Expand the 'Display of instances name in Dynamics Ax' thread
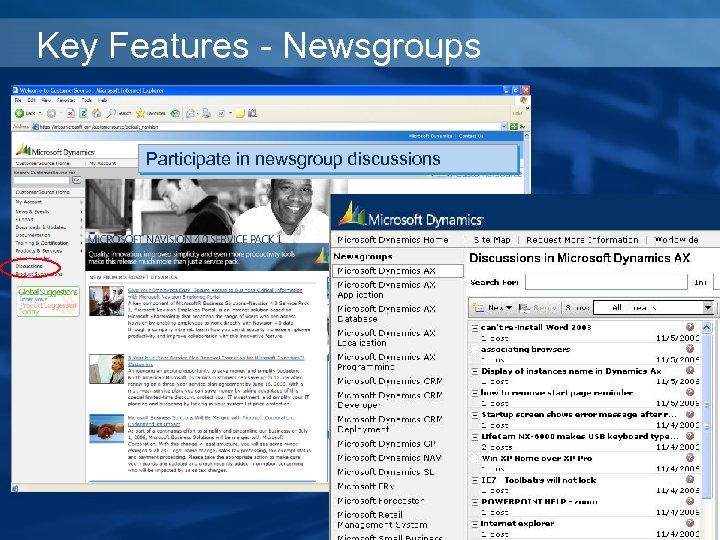This screenshot has width=720, height=540. (475, 371)
